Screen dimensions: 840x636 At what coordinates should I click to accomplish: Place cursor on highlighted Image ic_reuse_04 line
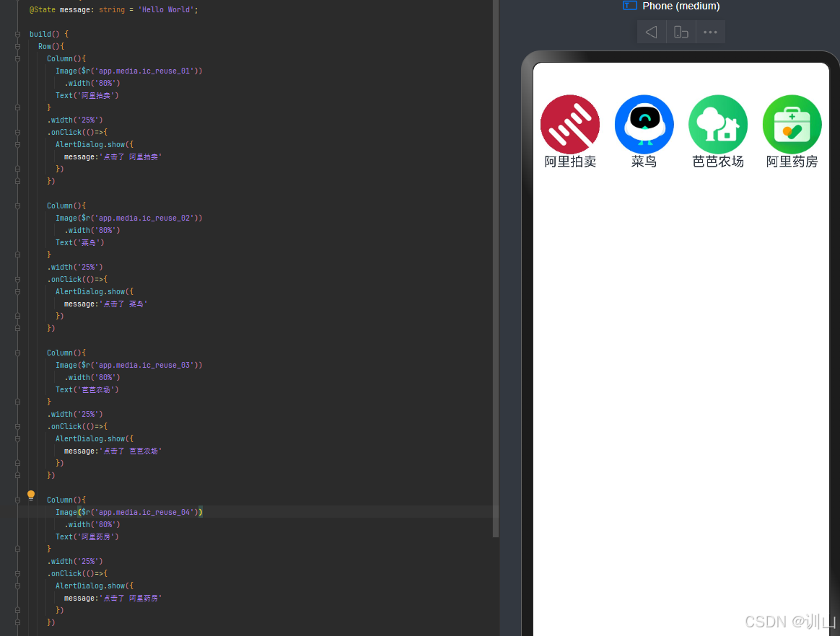coord(128,512)
